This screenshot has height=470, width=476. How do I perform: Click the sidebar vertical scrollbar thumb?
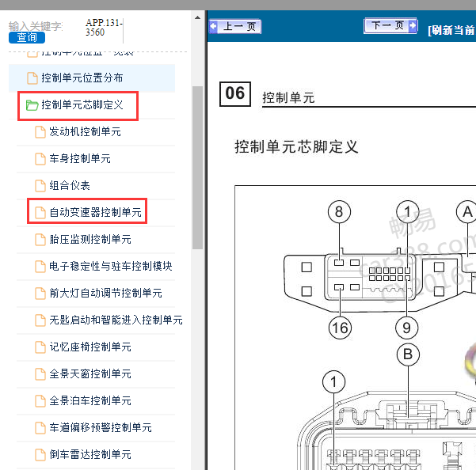(198, 168)
